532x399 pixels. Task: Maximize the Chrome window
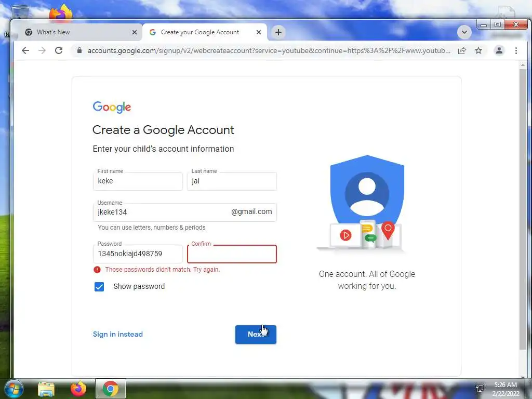(x=497, y=25)
